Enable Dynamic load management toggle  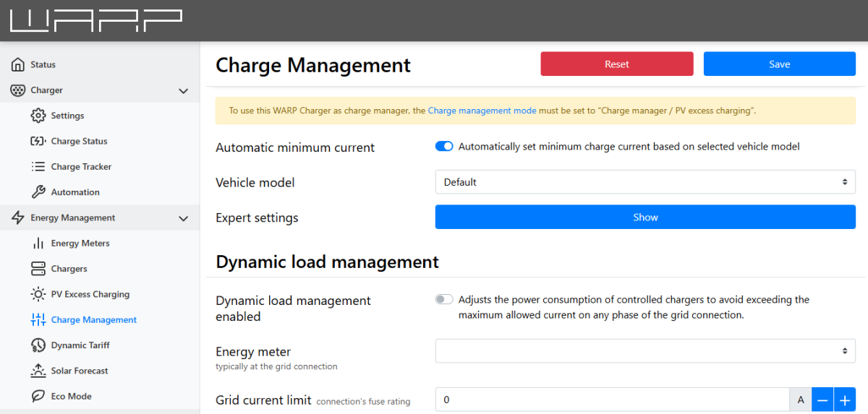pos(444,300)
